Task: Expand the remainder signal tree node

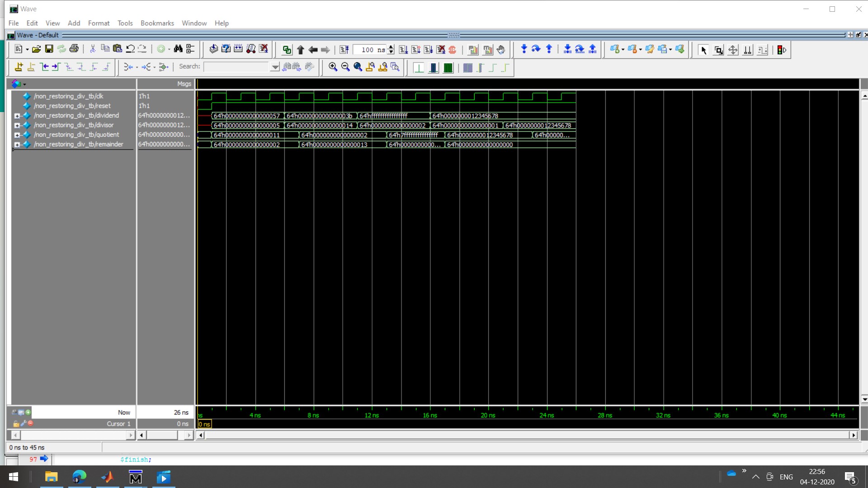Action: click(x=17, y=145)
